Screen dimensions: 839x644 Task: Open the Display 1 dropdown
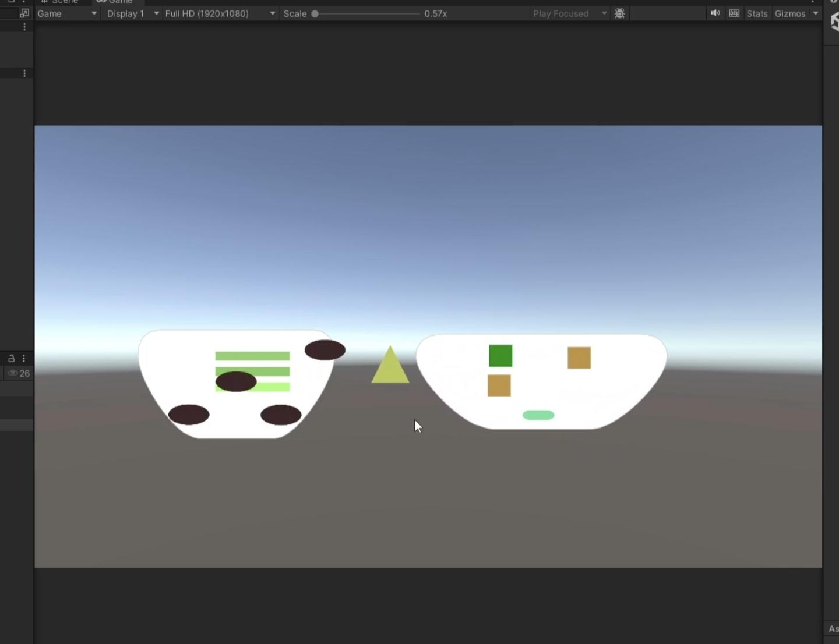click(x=132, y=13)
